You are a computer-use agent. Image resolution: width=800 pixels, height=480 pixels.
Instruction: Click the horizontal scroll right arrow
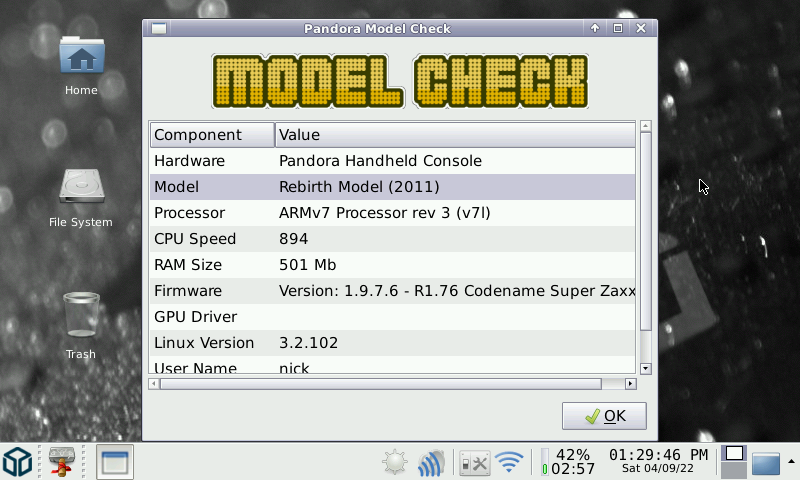630,383
